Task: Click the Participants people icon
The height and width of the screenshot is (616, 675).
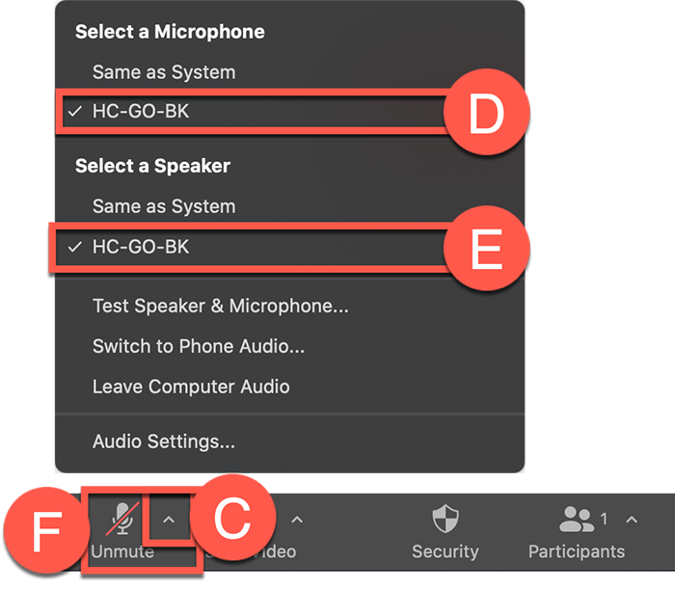Action: 576,521
